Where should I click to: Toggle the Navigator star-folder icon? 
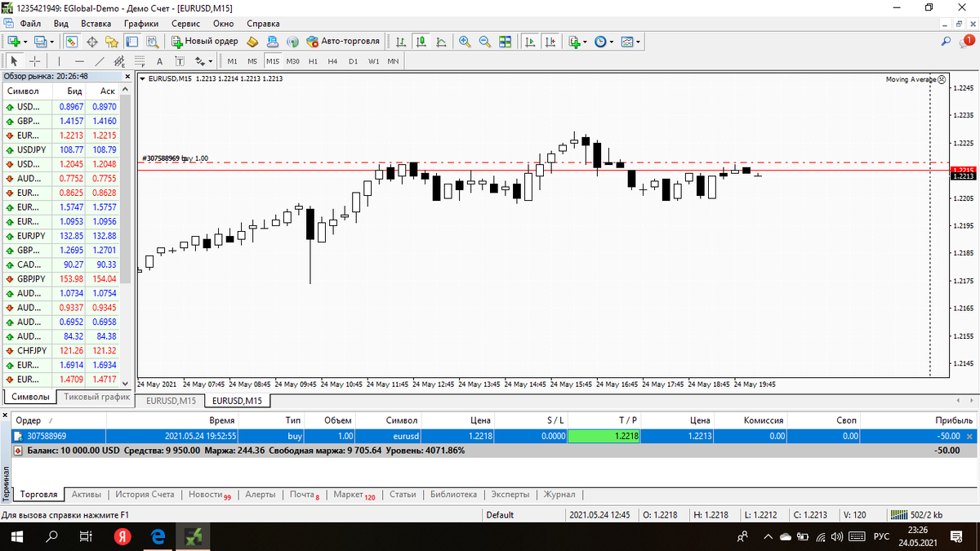click(x=112, y=42)
